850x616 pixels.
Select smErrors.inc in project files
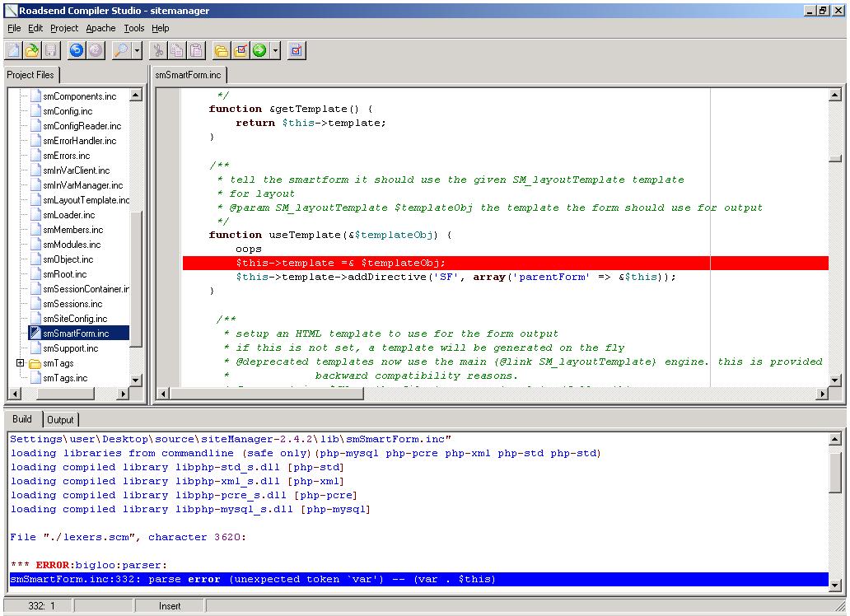[x=67, y=156]
